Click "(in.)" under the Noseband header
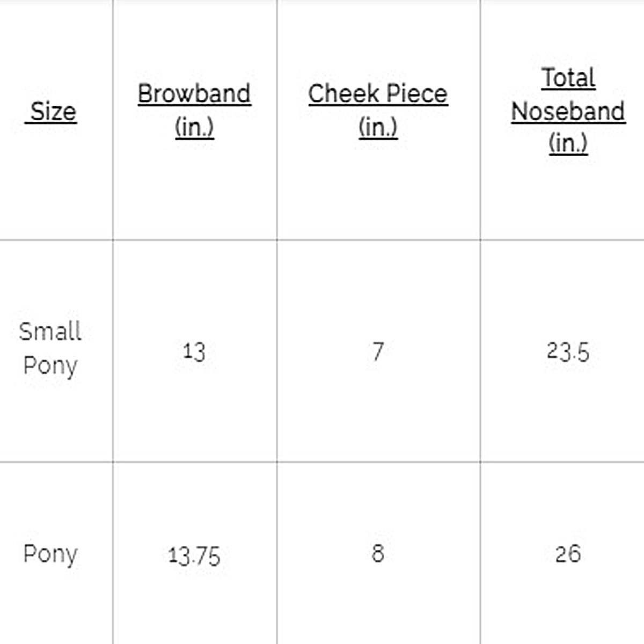Viewport: 644px width, 644px height. pyautogui.click(x=568, y=143)
